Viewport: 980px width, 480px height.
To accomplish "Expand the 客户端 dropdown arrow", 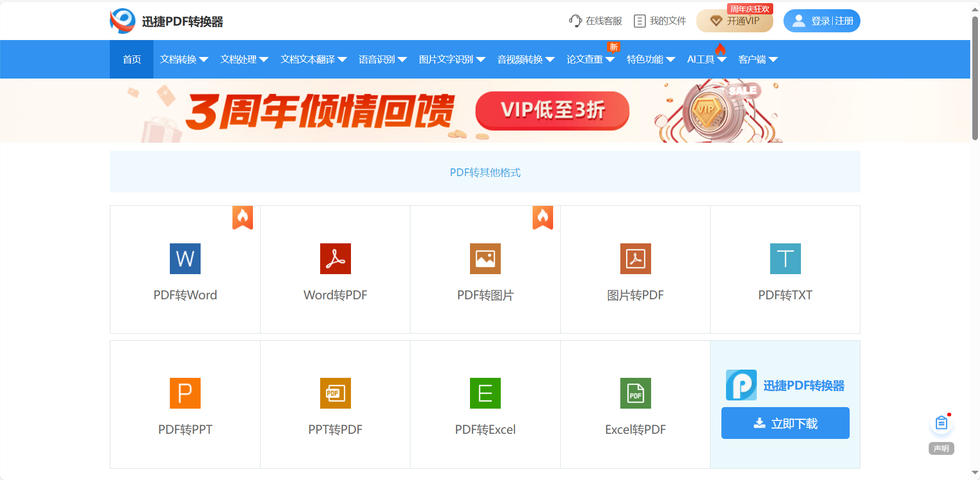I will [x=773, y=60].
